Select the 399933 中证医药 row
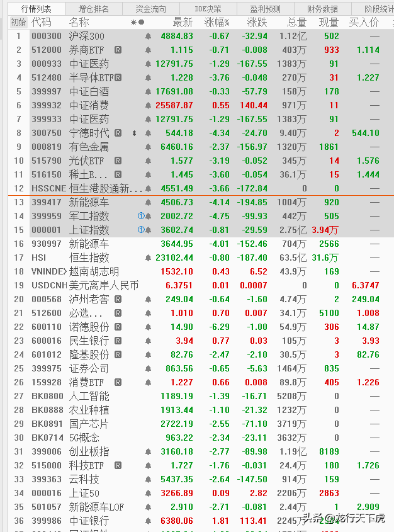 point(201,119)
